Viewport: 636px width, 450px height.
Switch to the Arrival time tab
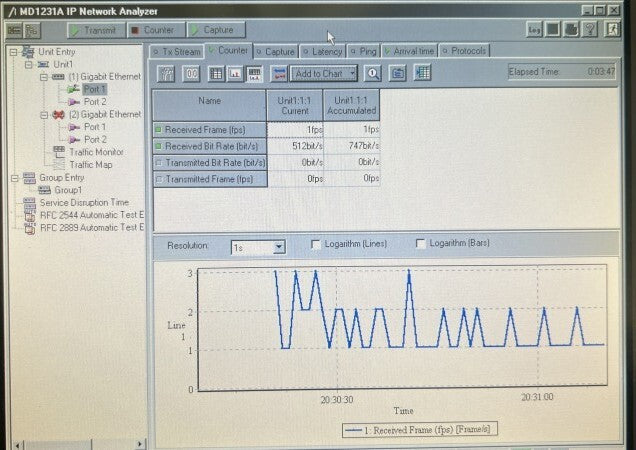coord(410,51)
